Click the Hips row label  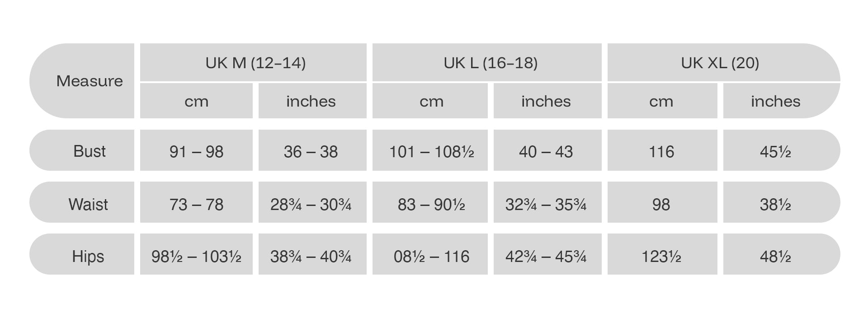coord(88,256)
